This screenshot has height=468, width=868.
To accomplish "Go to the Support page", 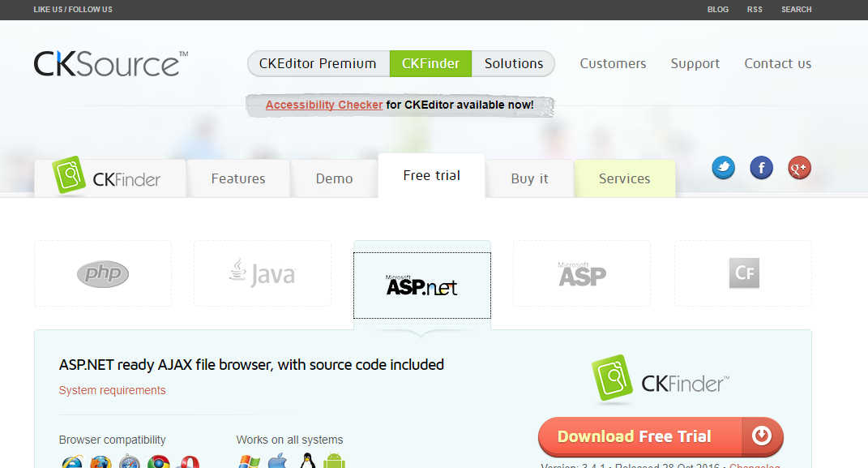I will [x=695, y=64].
